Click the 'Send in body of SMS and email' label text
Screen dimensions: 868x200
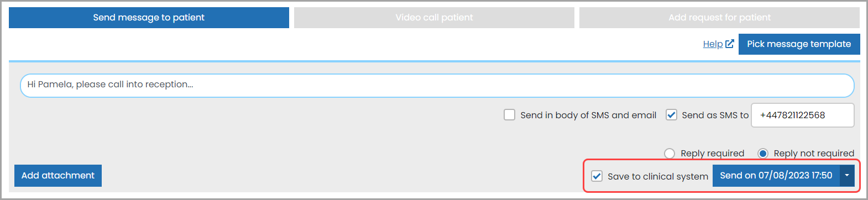[588, 115]
